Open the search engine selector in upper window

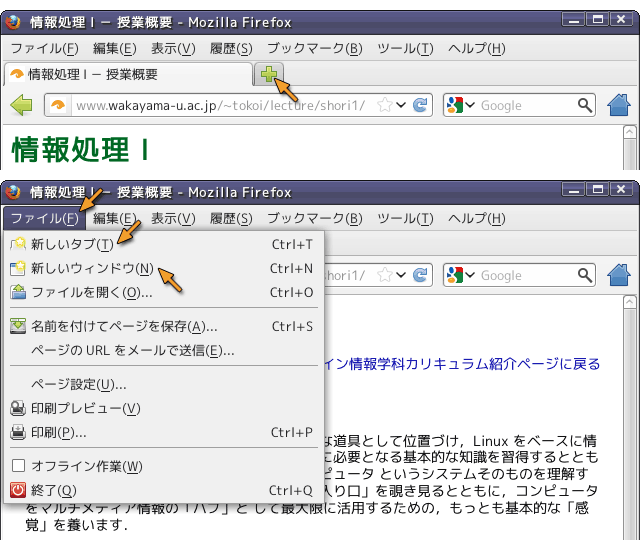461,105
